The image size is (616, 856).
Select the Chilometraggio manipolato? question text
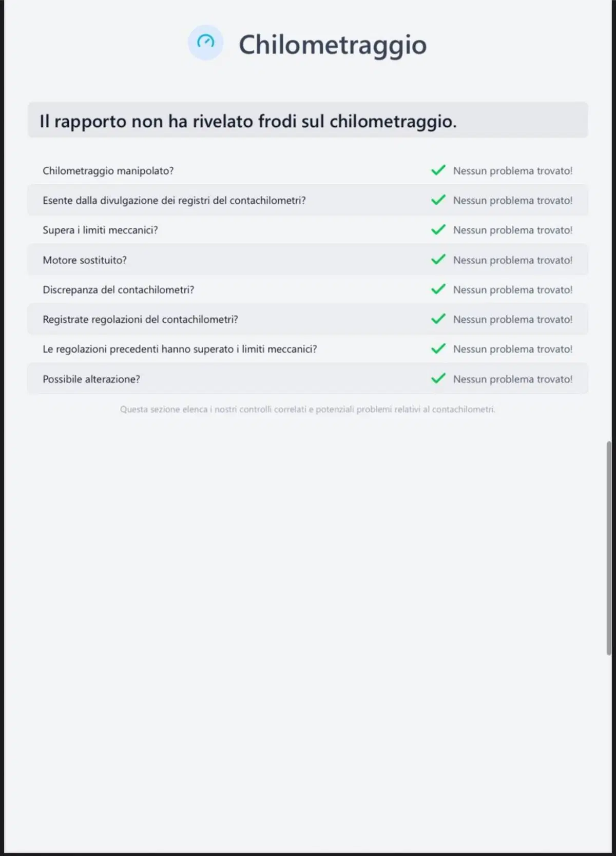click(x=108, y=171)
